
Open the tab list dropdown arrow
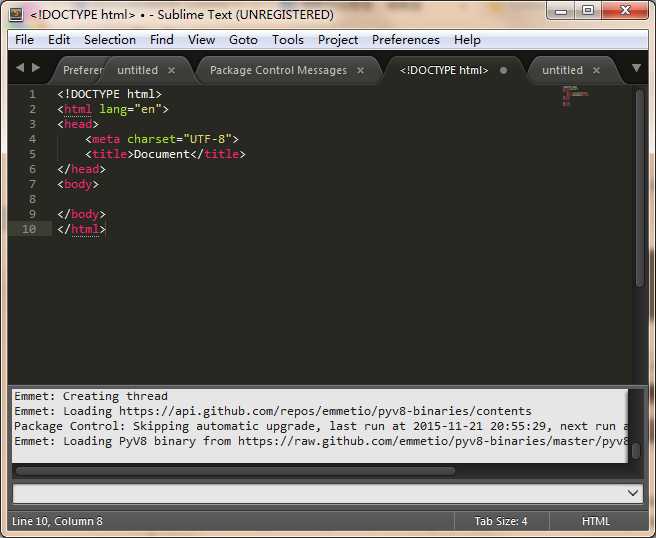click(x=636, y=67)
